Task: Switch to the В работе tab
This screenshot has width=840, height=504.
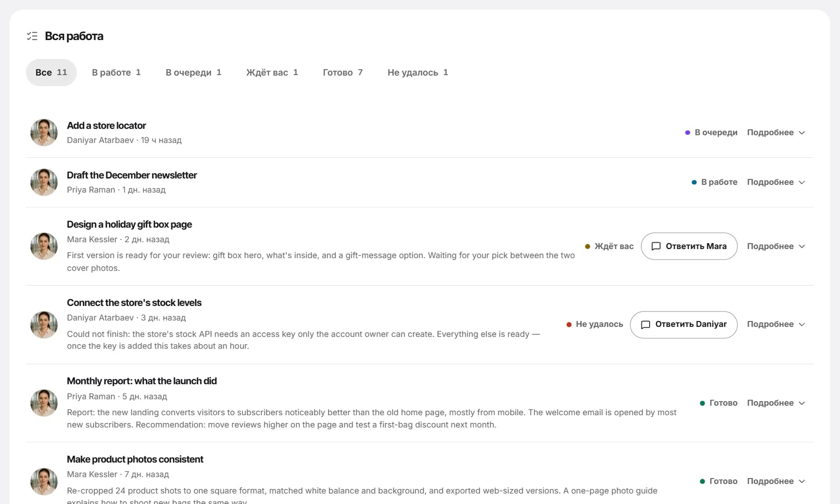Action: click(x=116, y=72)
